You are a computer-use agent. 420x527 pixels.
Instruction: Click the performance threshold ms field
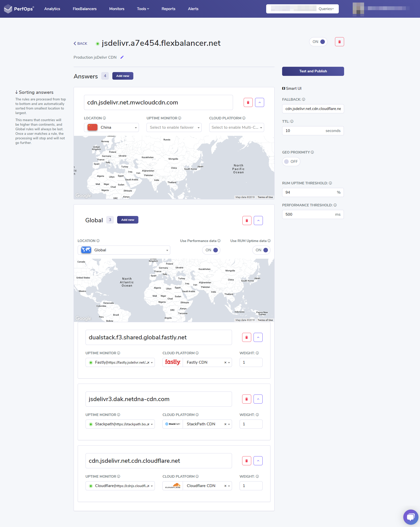(x=313, y=214)
